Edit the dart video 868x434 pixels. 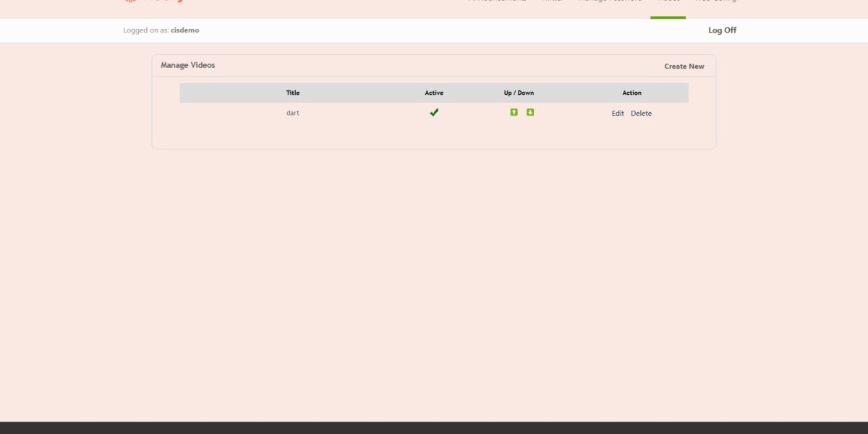pos(618,114)
